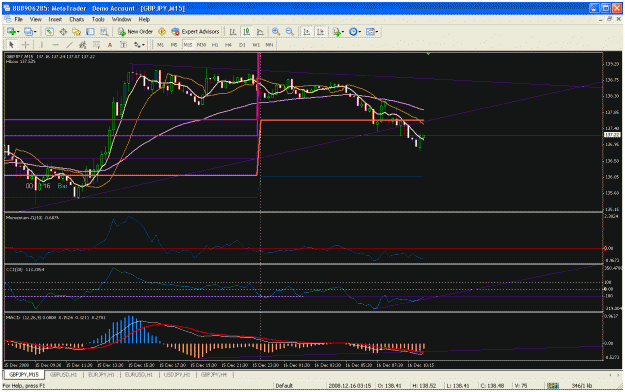Open the Charts menu

tap(77, 19)
